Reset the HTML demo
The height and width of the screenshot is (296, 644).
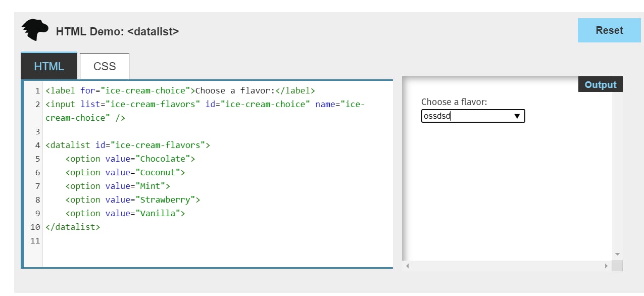[609, 30]
